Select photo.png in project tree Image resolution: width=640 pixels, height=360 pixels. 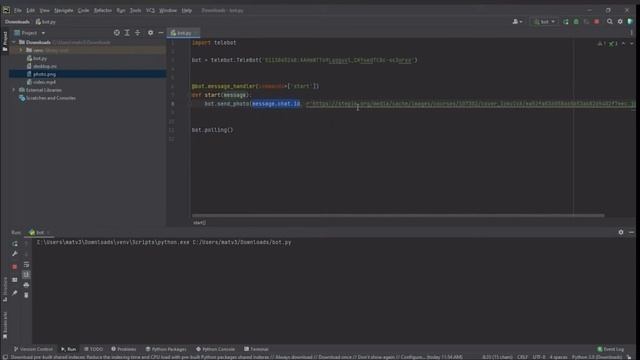click(x=44, y=74)
